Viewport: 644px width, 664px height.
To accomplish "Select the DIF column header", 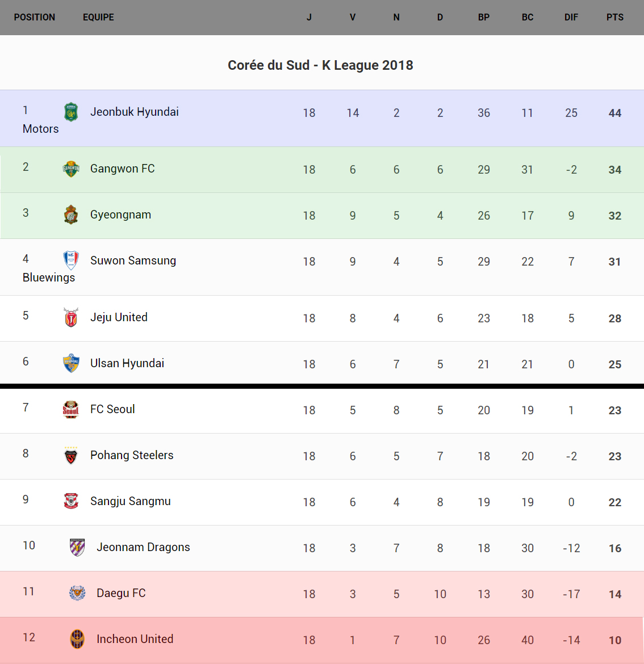I will [x=571, y=17].
